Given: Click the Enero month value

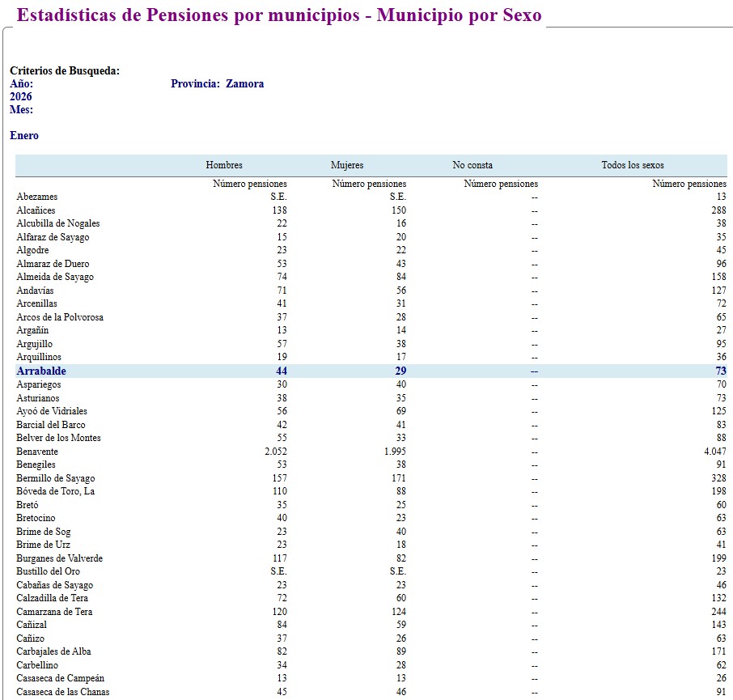Looking at the screenshot, I should (24, 136).
